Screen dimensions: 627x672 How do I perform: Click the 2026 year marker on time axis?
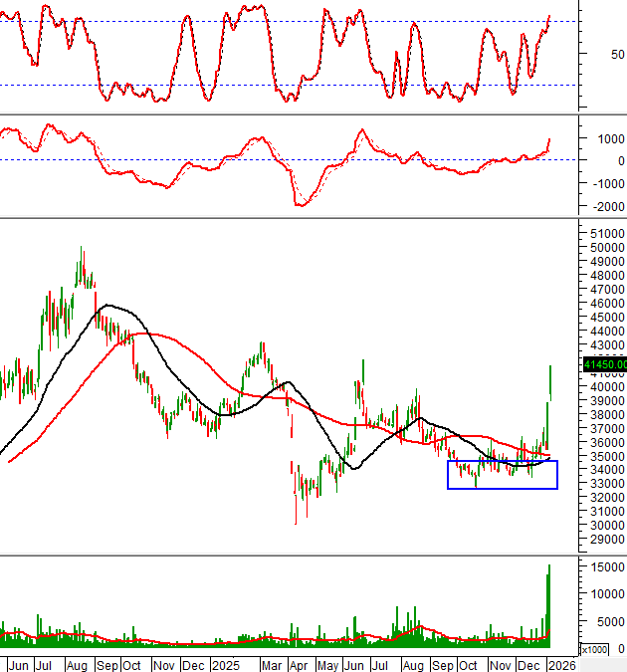(x=560, y=664)
